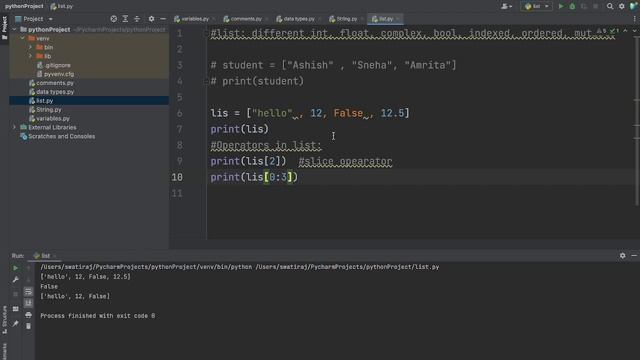Rerun the program in Run panel
This screenshot has width=640, height=360.
pos(16,268)
